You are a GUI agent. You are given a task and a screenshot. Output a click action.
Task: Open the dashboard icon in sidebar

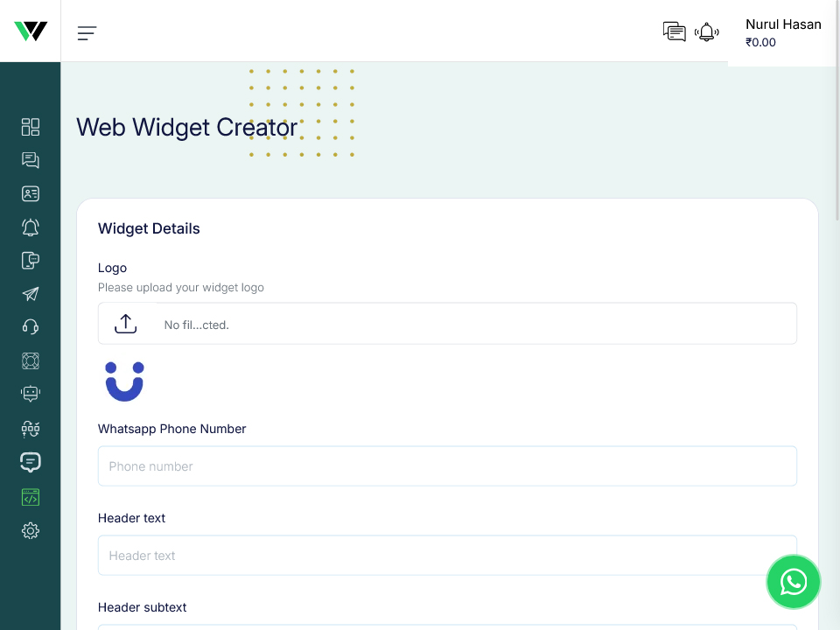(x=31, y=127)
